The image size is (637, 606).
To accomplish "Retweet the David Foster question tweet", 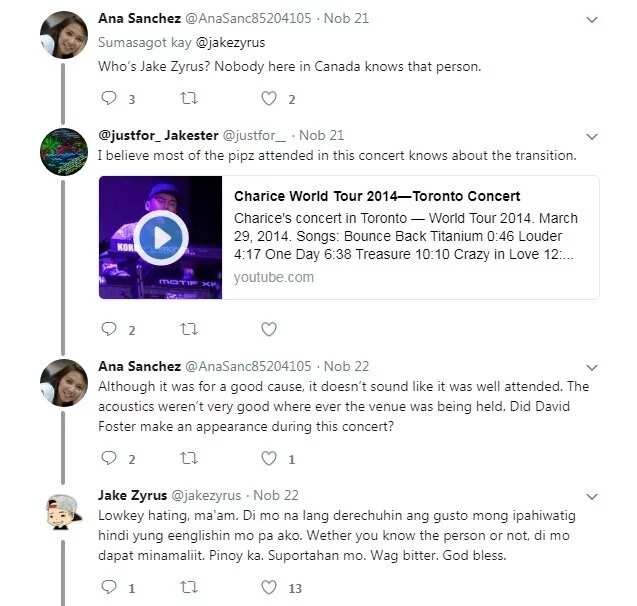I will (x=189, y=458).
